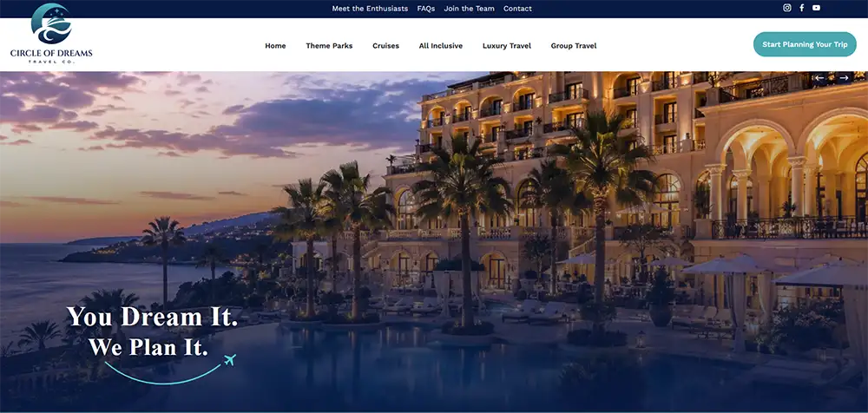The height and width of the screenshot is (413, 868).
Task: Go to previous hero slide arrow
Action: pos(819,78)
